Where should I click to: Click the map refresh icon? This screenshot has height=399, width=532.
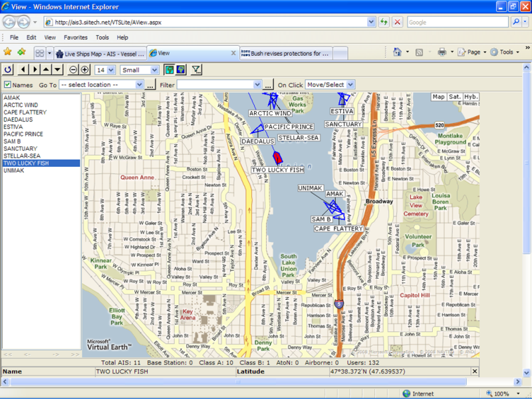click(8, 70)
